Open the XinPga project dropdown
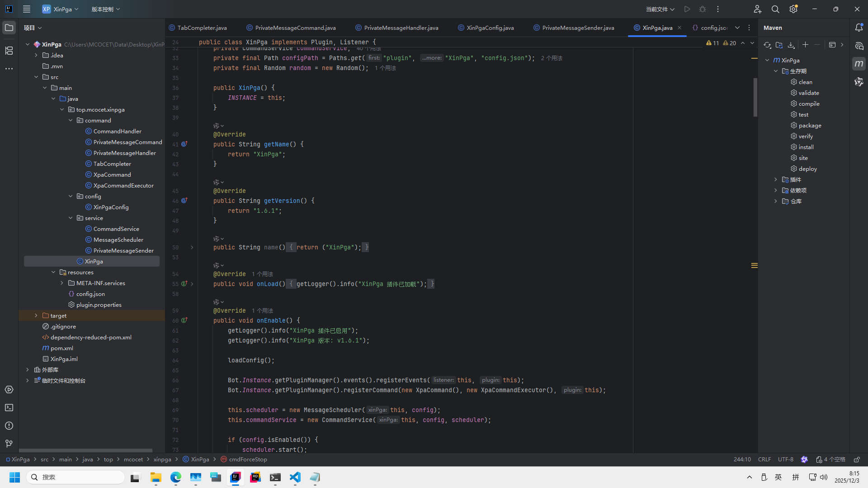 (61, 9)
